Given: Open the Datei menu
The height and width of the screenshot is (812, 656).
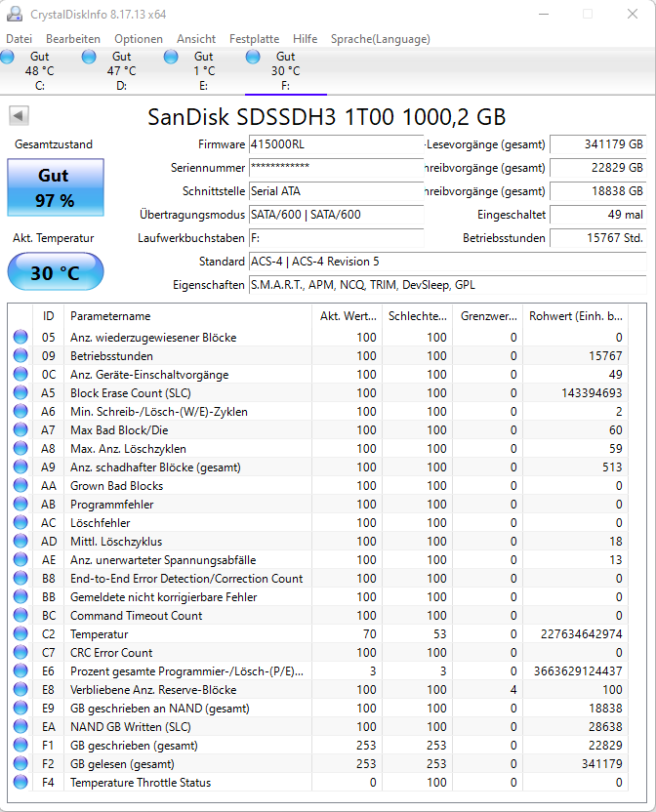Looking at the screenshot, I should click(x=20, y=39).
